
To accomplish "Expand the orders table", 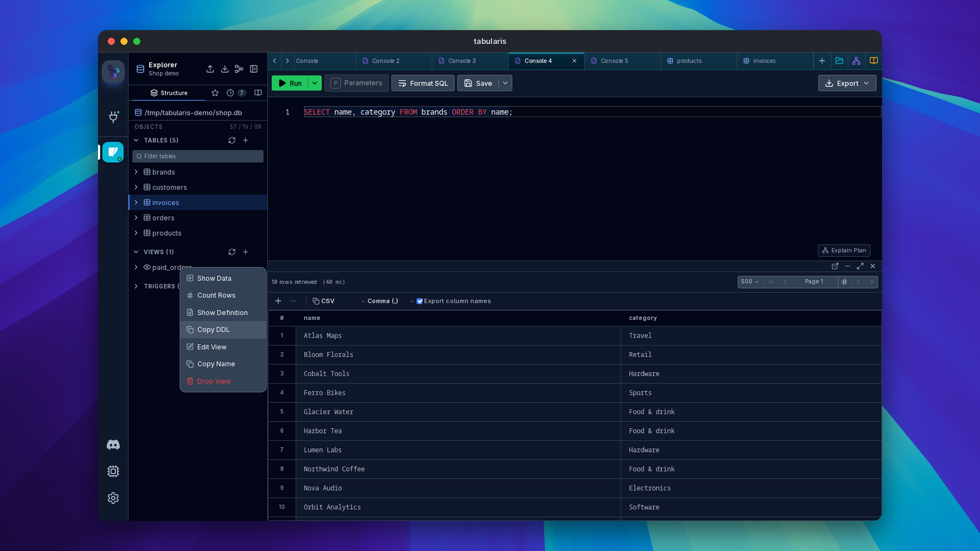I will click(x=136, y=218).
